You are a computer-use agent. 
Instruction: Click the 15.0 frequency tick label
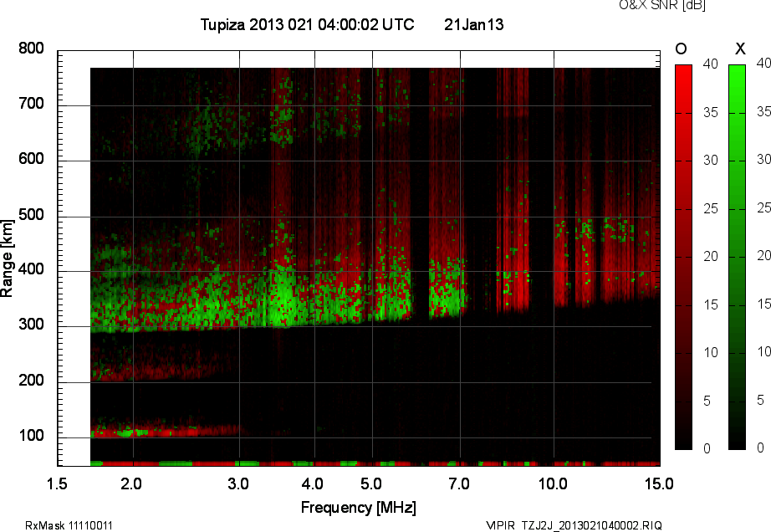[x=659, y=484]
